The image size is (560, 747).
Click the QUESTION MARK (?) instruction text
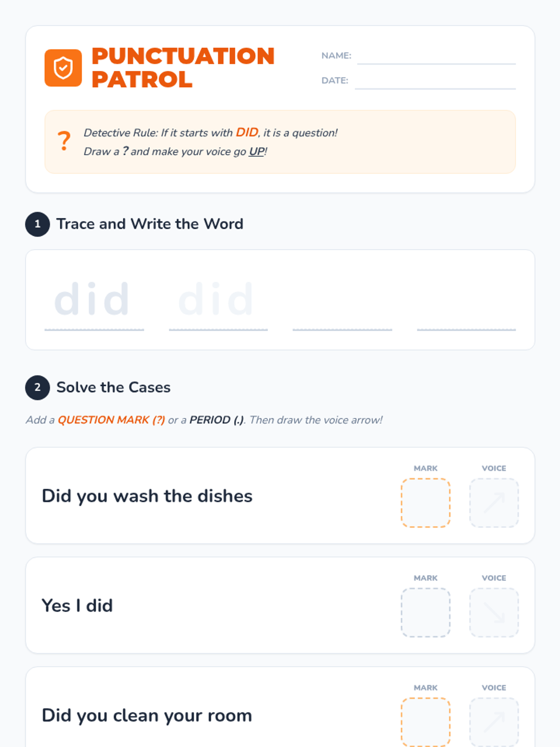pyautogui.click(x=111, y=420)
